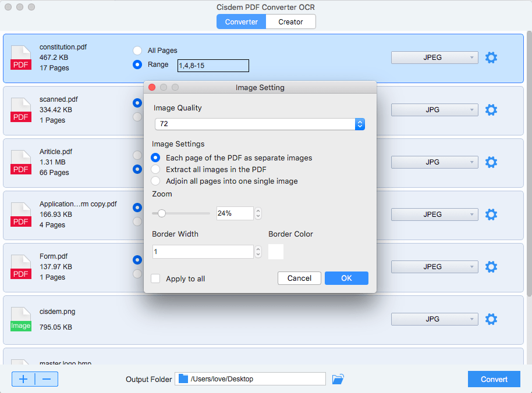
Task: Open JPEG dropdown for Application form copy.pdf
Action: point(434,215)
